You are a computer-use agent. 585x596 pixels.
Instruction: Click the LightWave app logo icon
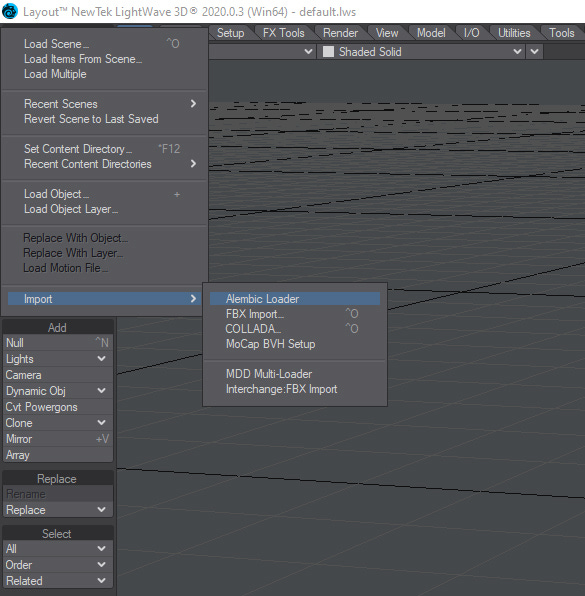pos(10,11)
